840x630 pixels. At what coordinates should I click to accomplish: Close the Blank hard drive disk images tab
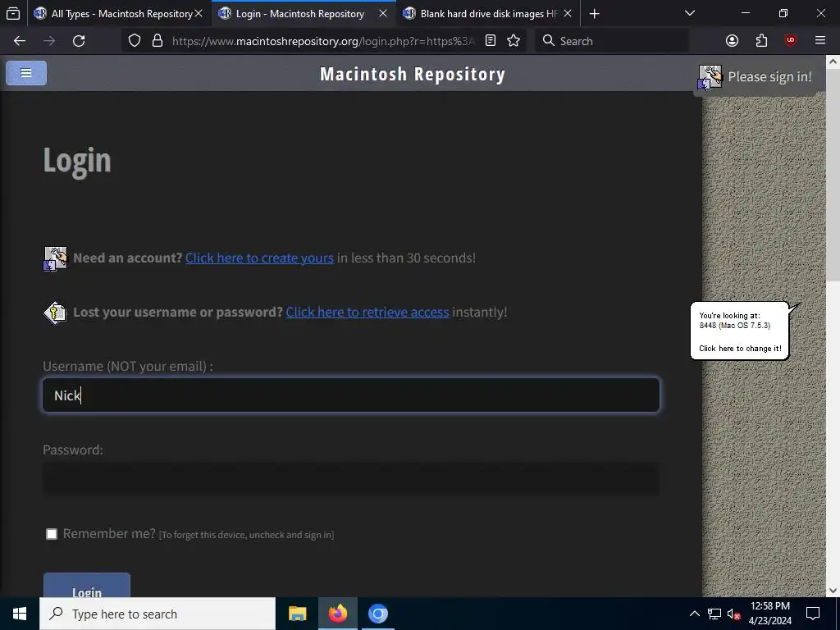pos(568,13)
